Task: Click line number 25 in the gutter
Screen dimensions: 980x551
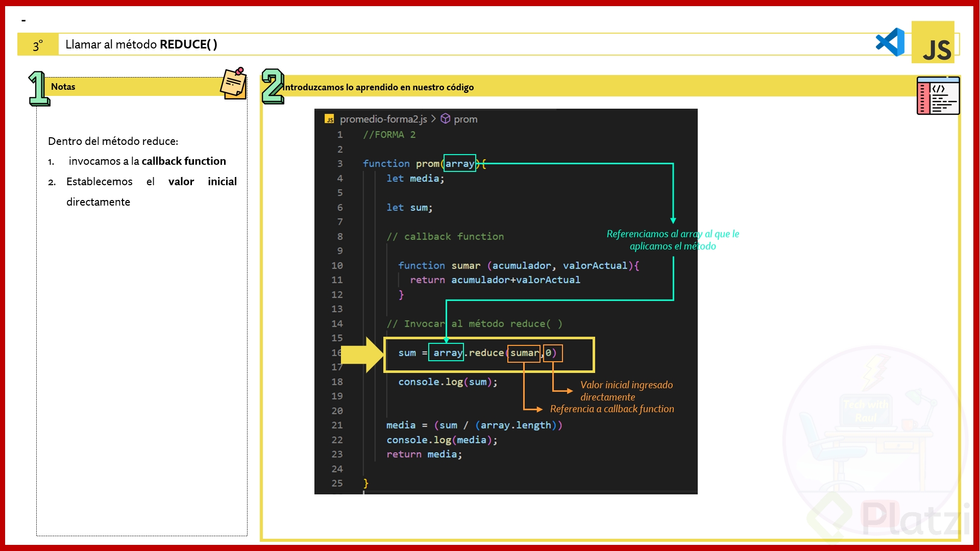Action: 337,483
